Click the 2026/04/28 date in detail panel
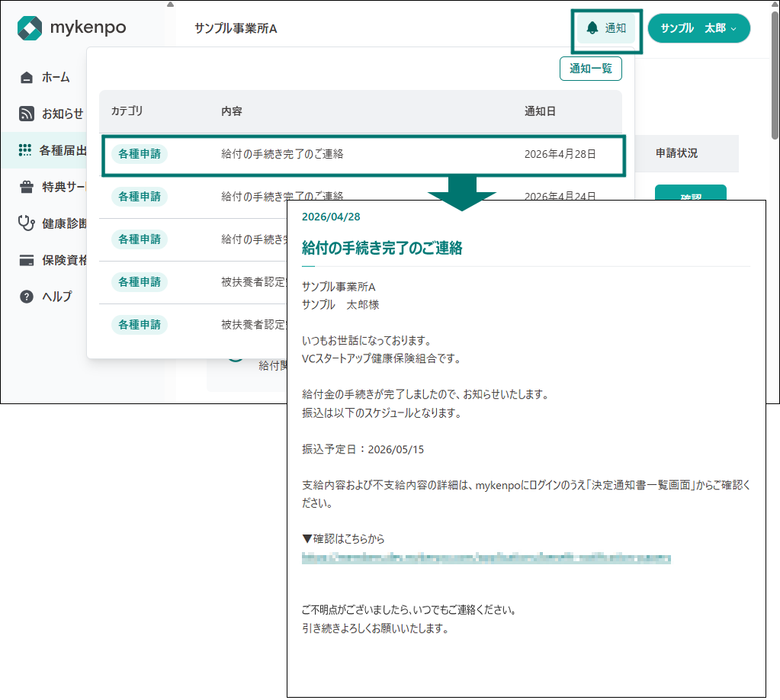Image resolution: width=780 pixels, height=700 pixels. 331,217
